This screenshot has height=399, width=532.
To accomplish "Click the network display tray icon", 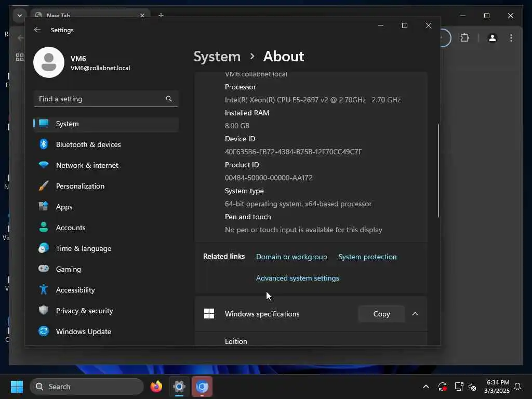I will (459, 387).
